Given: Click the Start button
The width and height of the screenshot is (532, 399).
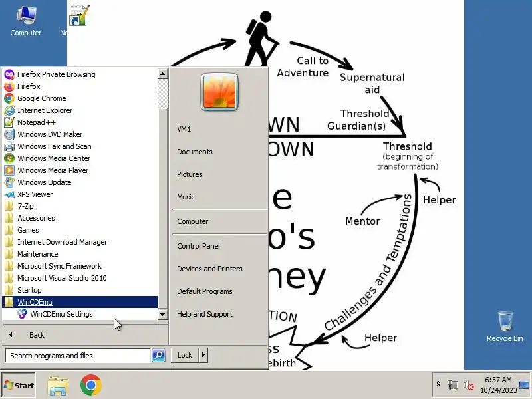Looking at the screenshot, I should pyautogui.click(x=19, y=386).
